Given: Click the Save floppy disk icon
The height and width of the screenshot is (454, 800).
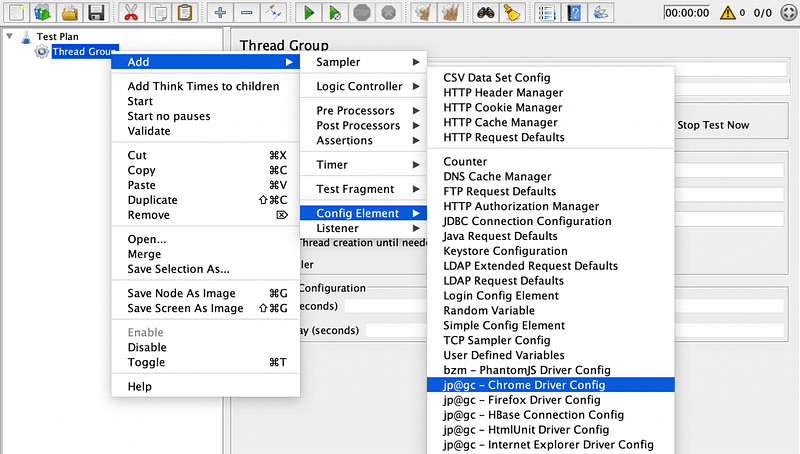Looking at the screenshot, I should coord(96,13).
